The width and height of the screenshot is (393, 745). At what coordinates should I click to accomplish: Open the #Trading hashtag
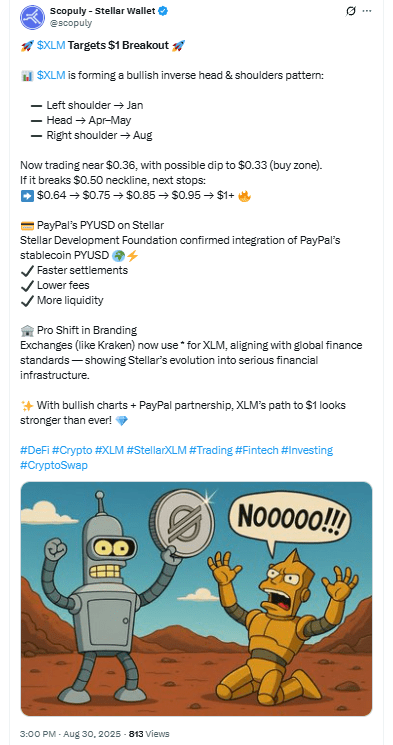[211, 450]
